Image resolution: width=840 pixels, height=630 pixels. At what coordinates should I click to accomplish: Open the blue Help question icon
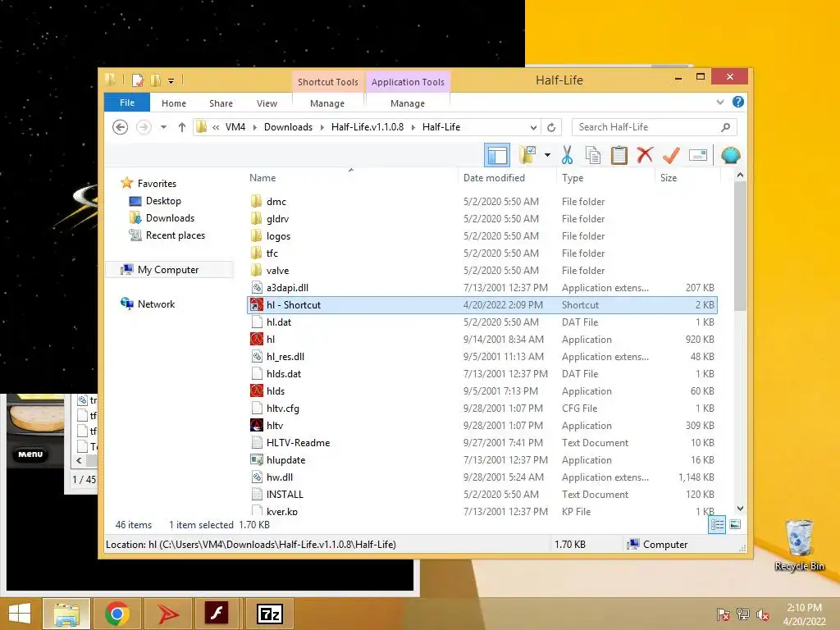pos(738,102)
